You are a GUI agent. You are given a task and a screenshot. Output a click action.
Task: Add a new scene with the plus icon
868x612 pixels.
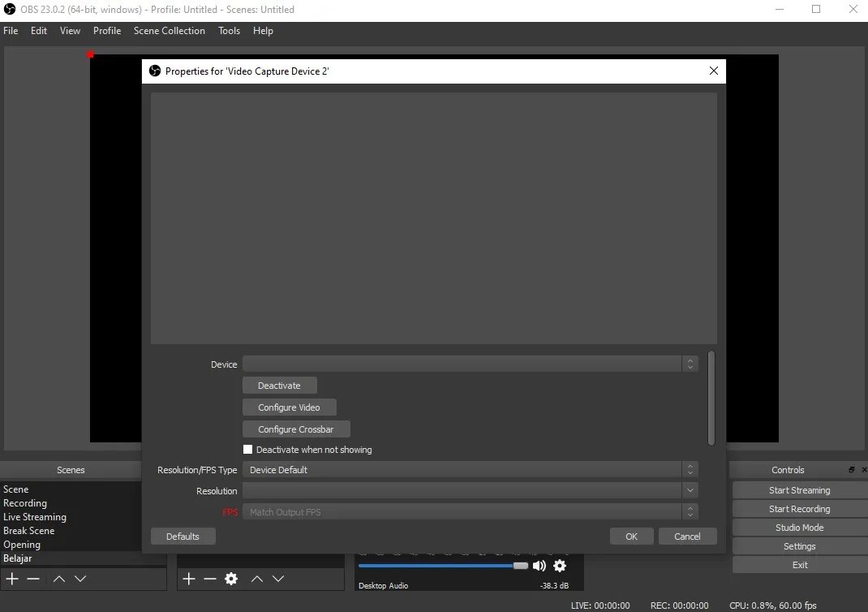pyautogui.click(x=11, y=578)
